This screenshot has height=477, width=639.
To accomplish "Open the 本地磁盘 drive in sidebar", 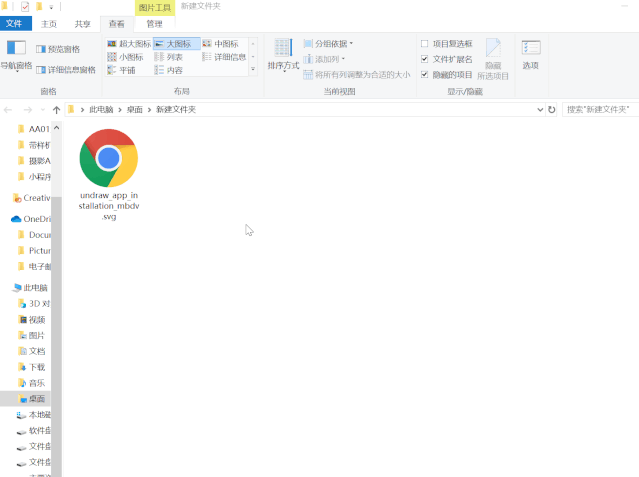I will pyautogui.click(x=33, y=415).
